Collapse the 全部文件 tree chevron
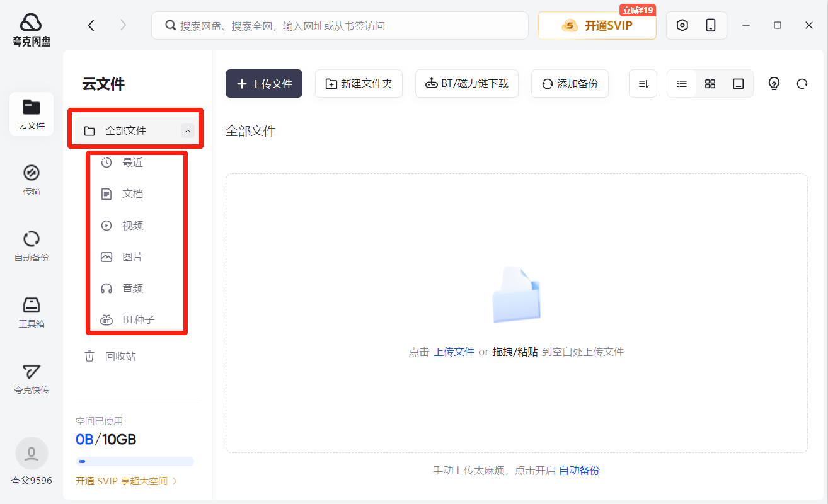This screenshot has width=828, height=504. click(187, 131)
